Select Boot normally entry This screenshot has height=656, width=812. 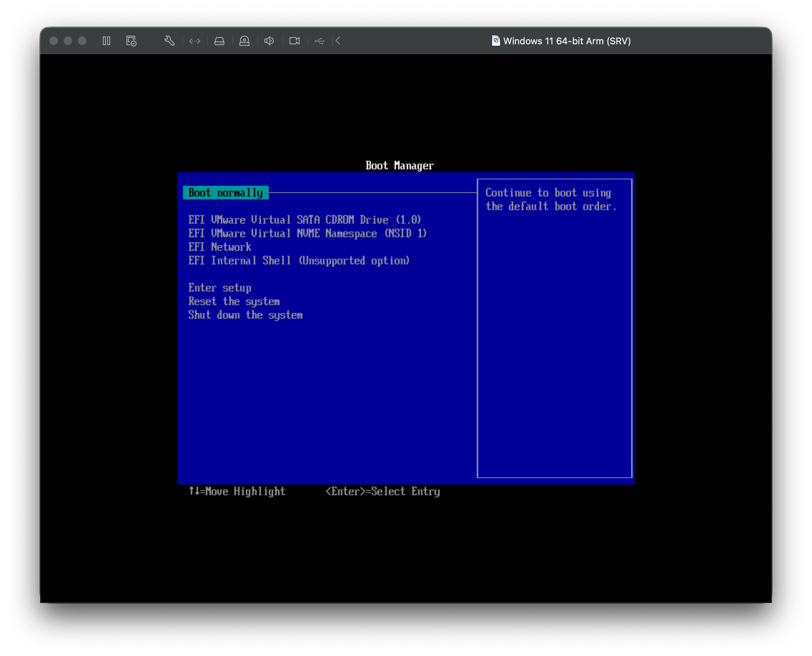pyautogui.click(x=225, y=193)
